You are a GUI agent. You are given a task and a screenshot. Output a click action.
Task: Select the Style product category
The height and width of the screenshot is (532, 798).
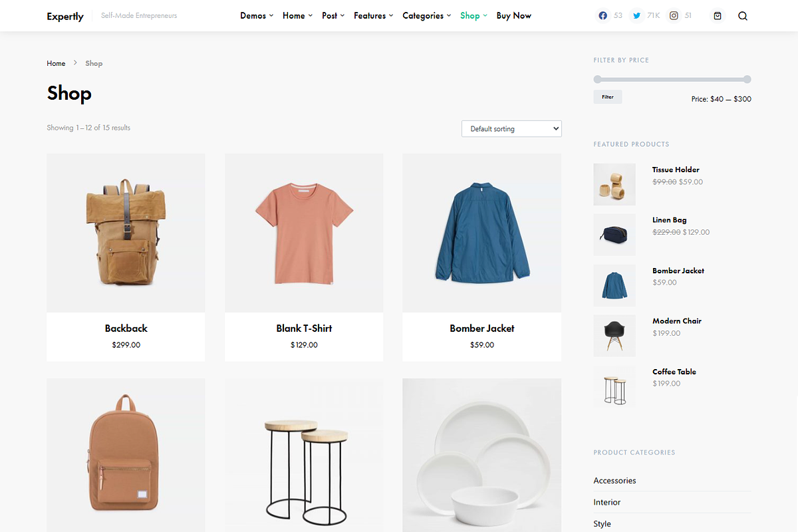click(x=602, y=524)
